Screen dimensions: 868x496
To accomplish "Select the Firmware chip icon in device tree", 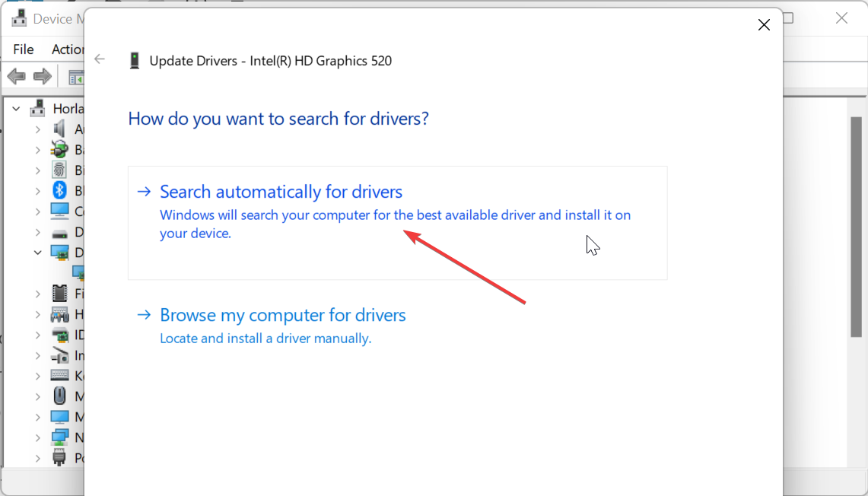I will pyautogui.click(x=59, y=294).
